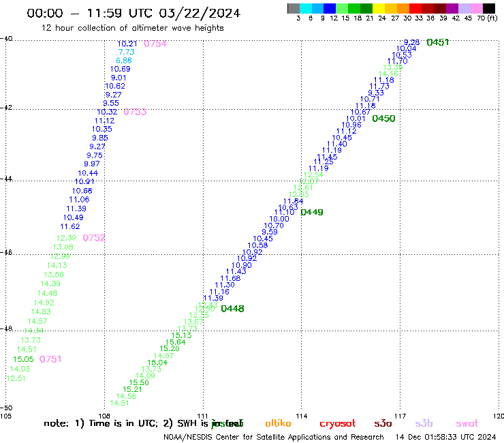Click the wave height value 9.33

pyautogui.click(x=376, y=93)
